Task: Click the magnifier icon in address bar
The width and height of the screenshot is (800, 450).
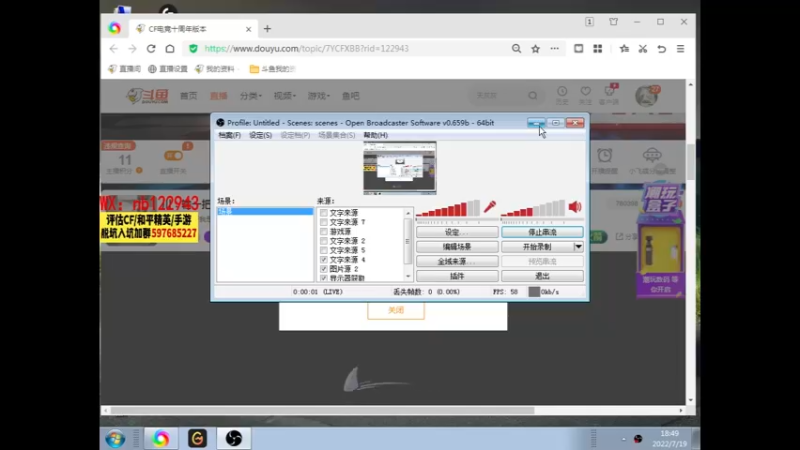Action: click(516, 48)
